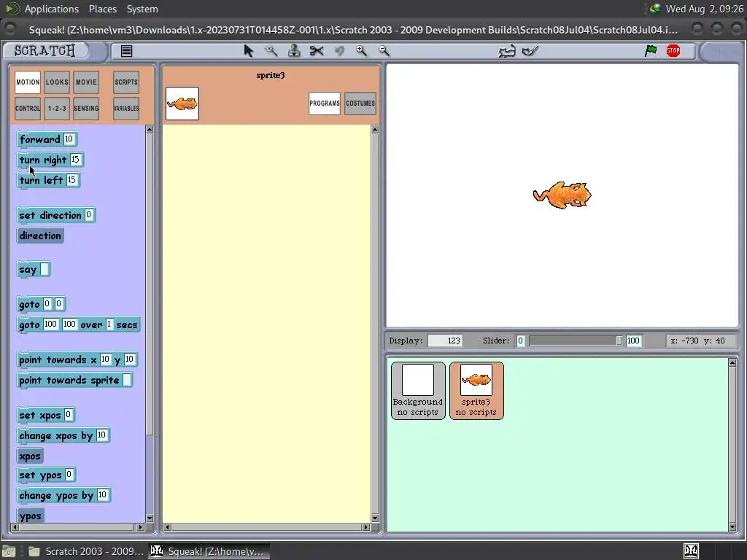Select the zoom-in grow tool

click(x=362, y=51)
